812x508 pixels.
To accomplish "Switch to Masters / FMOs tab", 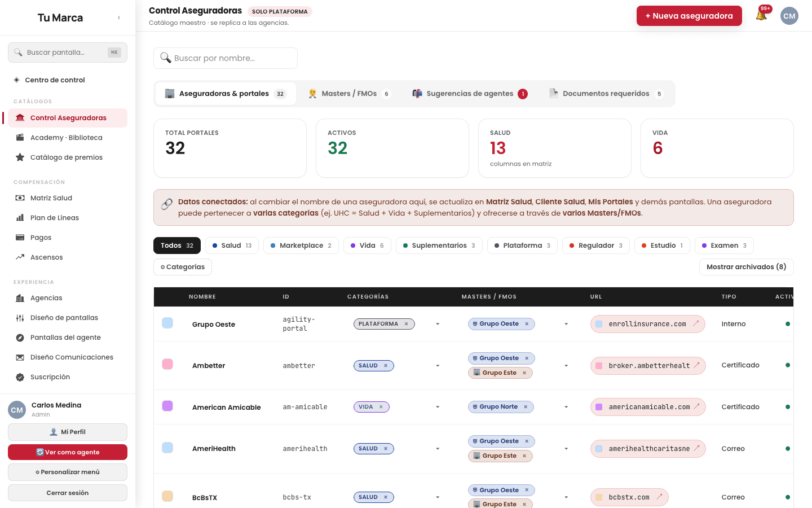I will pos(350,94).
